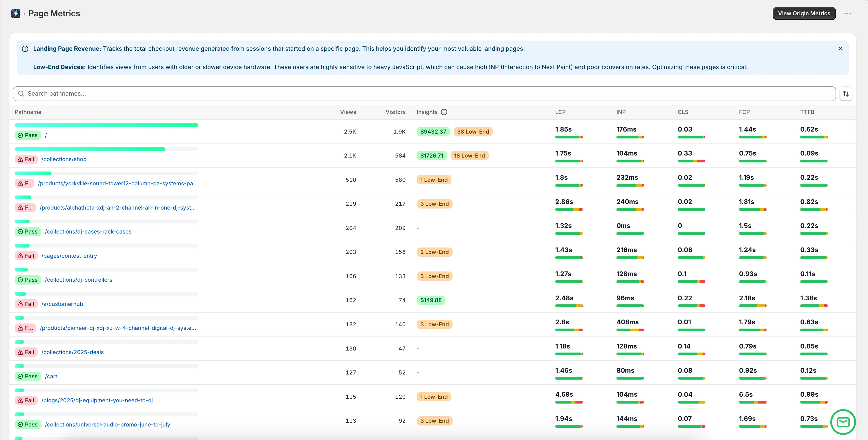The height and width of the screenshot is (440, 868).
Task: Click the Visitors column header
Action: click(396, 112)
